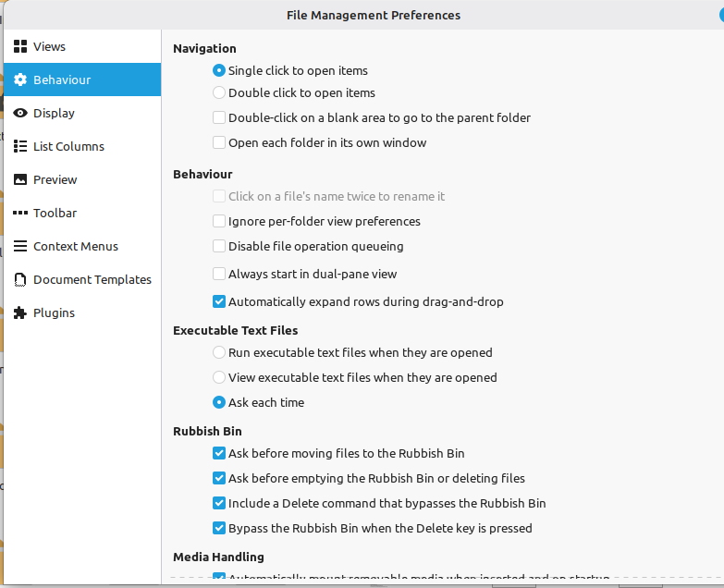
Task: Click the Preview picture icon
Action: click(x=20, y=179)
